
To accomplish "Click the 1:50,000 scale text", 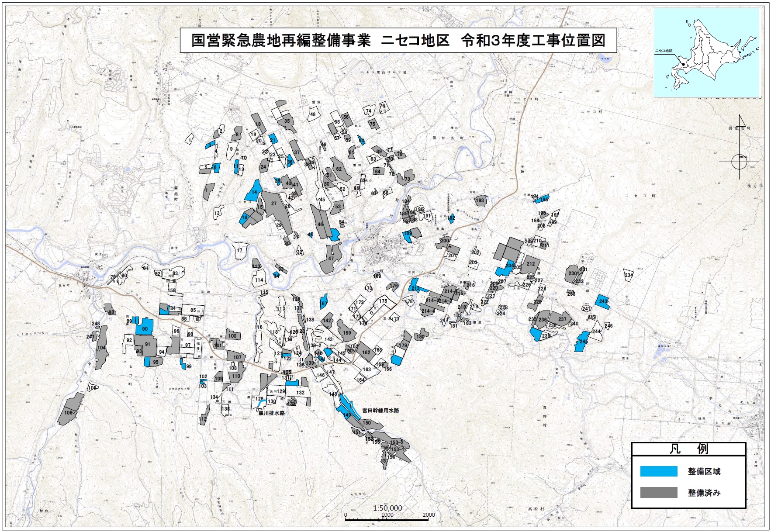I will coord(387,508).
